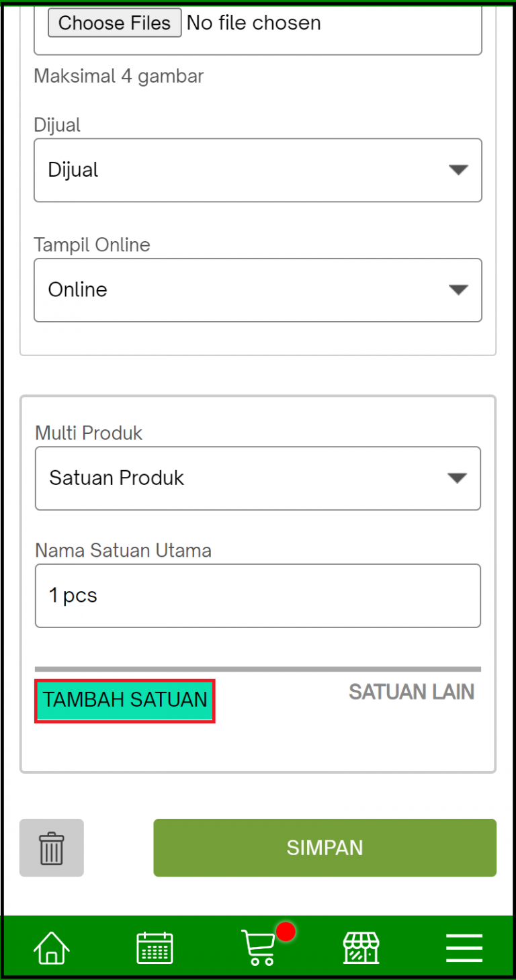Click the down arrow on the Dijual selector
The height and width of the screenshot is (980, 516).
pyautogui.click(x=458, y=170)
